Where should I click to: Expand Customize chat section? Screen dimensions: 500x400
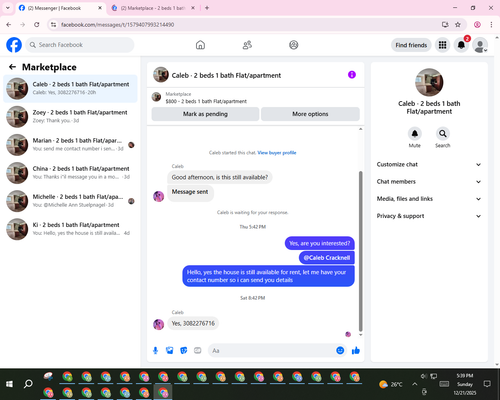[x=429, y=164]
